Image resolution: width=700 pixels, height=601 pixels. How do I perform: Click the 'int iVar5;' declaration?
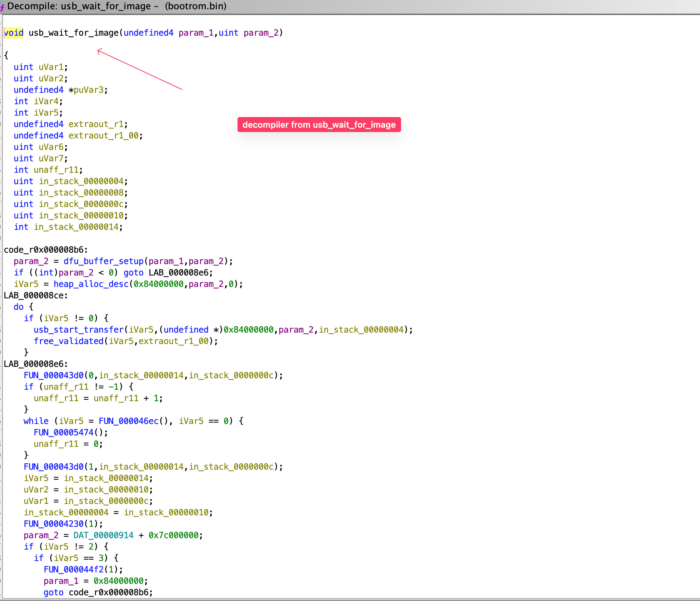coord(38,113)
